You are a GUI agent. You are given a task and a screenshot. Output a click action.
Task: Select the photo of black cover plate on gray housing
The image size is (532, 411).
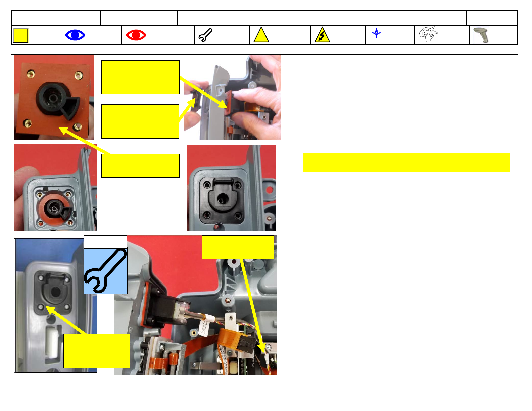pos(232,188)
